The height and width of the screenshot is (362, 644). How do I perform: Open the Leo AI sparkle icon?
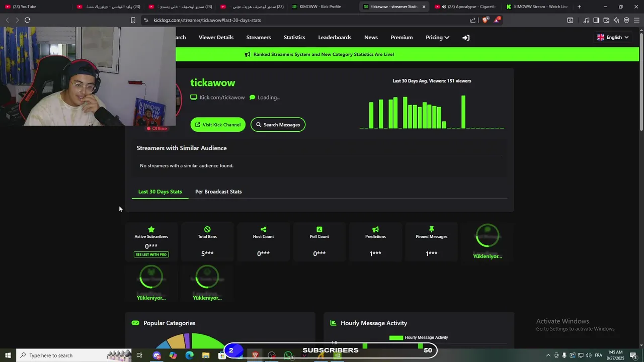click(616, 20)
